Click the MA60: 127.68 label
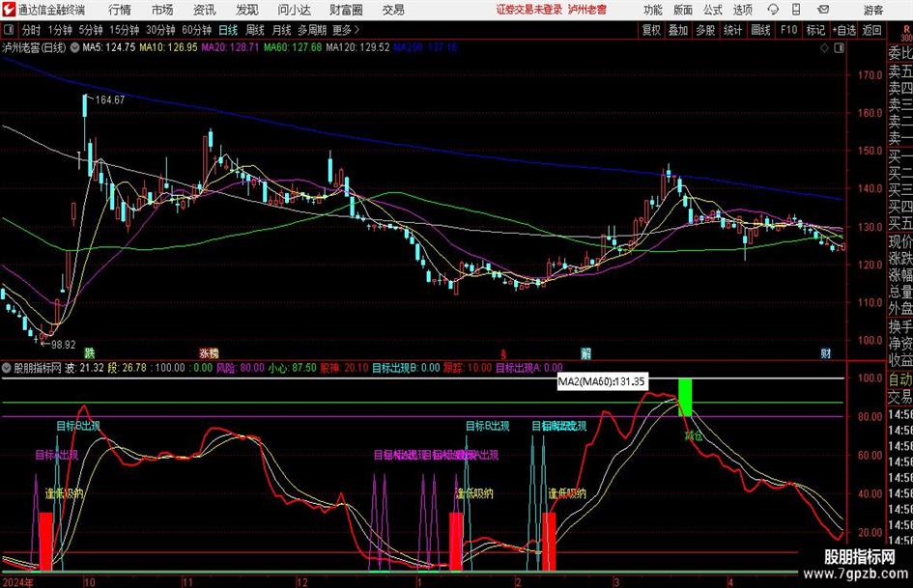Screen dimensions: 913x588 coord(293,47)
